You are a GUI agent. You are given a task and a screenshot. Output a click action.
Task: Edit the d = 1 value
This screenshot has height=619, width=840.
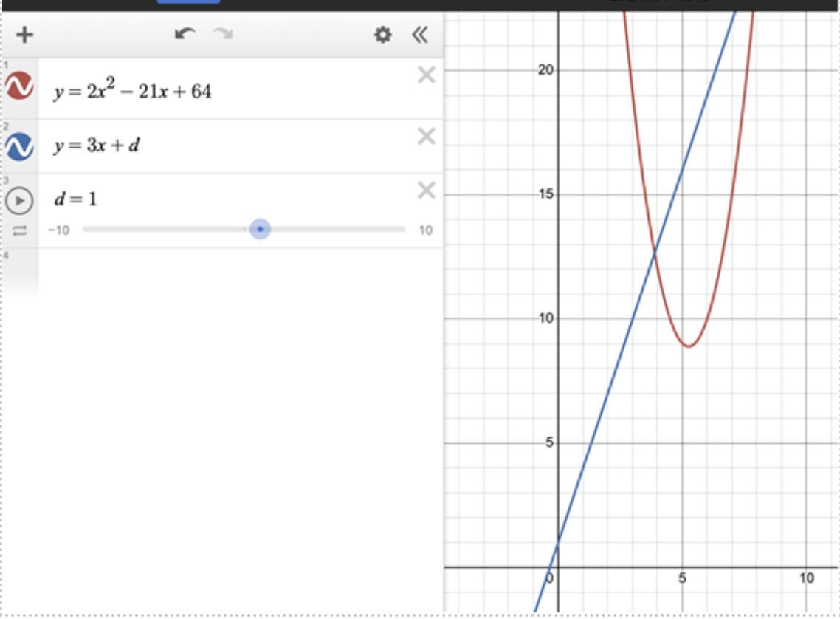click(x=75, y=199)
